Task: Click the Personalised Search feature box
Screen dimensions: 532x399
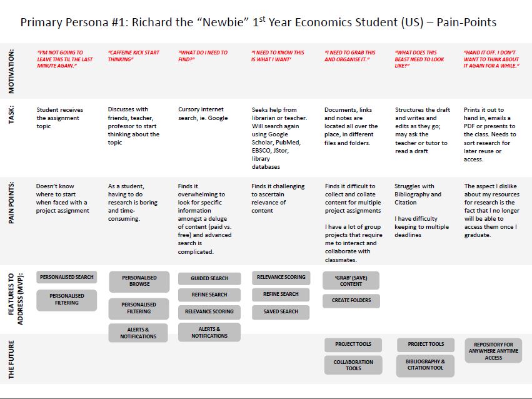Action: [66, 277]
